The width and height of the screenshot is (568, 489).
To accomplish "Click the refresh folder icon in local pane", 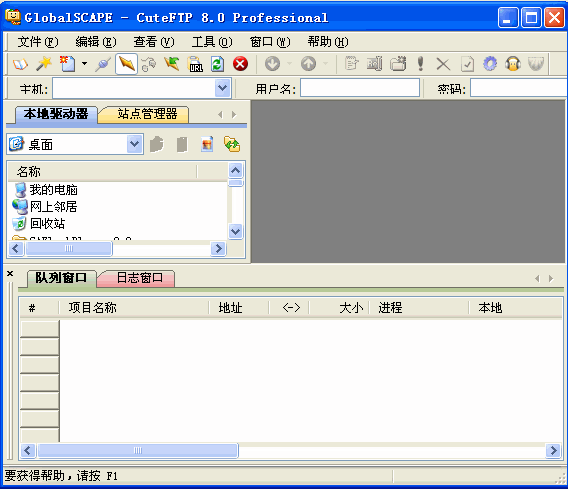I will coord(232,144).
